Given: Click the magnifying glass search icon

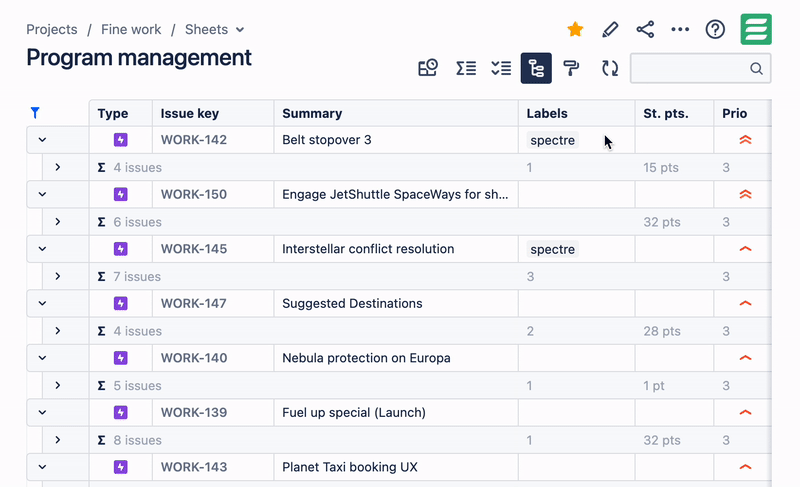Looking at the screenshot, I should point(756,68).
